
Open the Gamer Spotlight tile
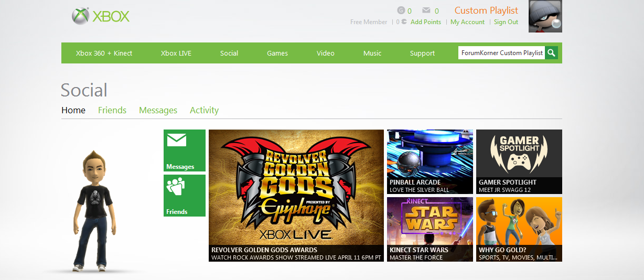[519, 161]
